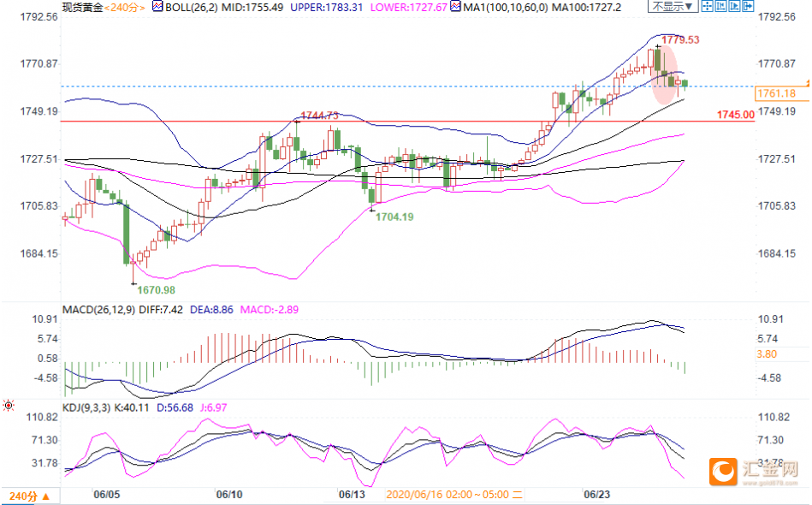Image resolution: width=812 pixels, height=505 pixels.
Task: Click D:56.68 value
Action: (x=175, y=407)
